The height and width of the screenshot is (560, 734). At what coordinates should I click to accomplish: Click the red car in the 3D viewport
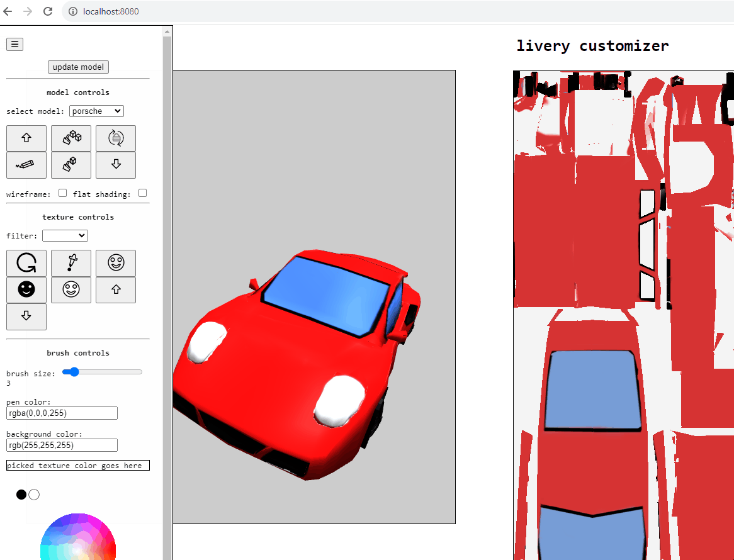pyautogui.click(x=296, y=365)
